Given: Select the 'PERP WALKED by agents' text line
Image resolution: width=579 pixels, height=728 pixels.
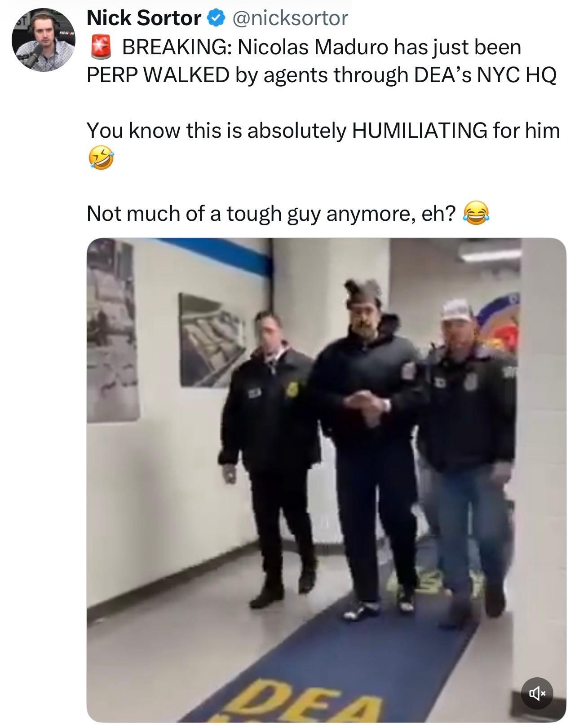Looking at the screenshot, I should tap(321, 75).
